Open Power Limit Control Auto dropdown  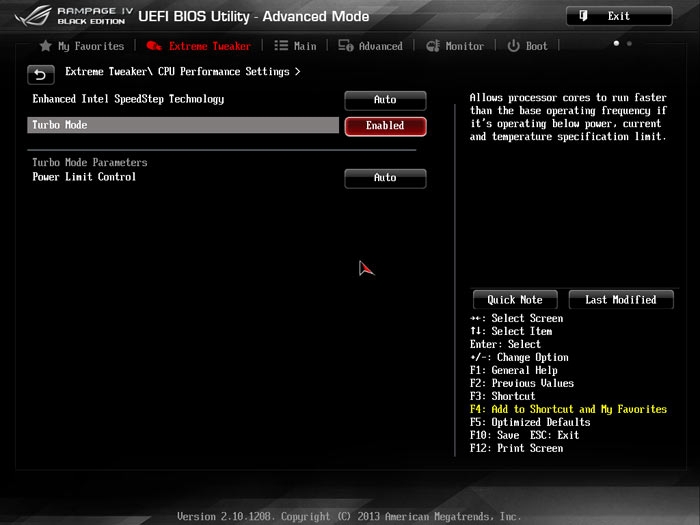click(385, 178)
